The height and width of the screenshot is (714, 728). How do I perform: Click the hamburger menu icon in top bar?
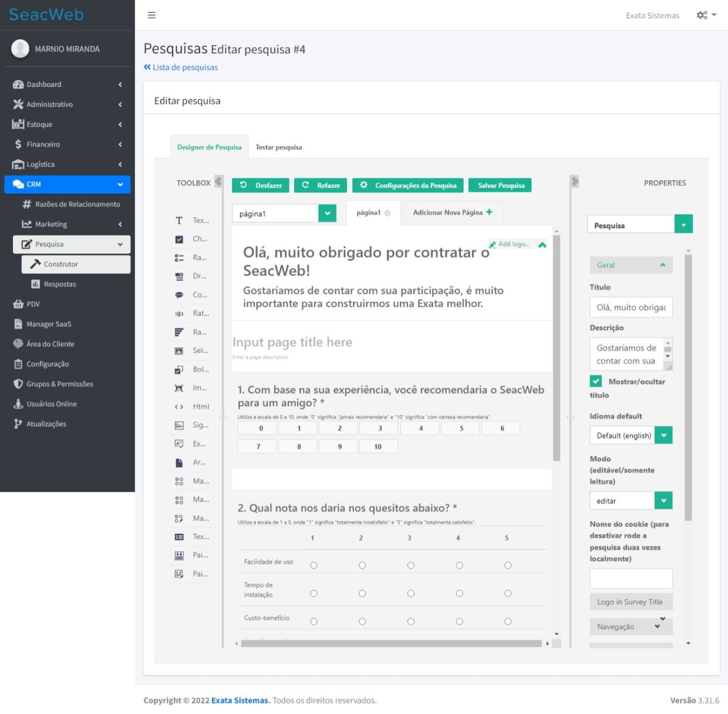(x=151, y=15)
